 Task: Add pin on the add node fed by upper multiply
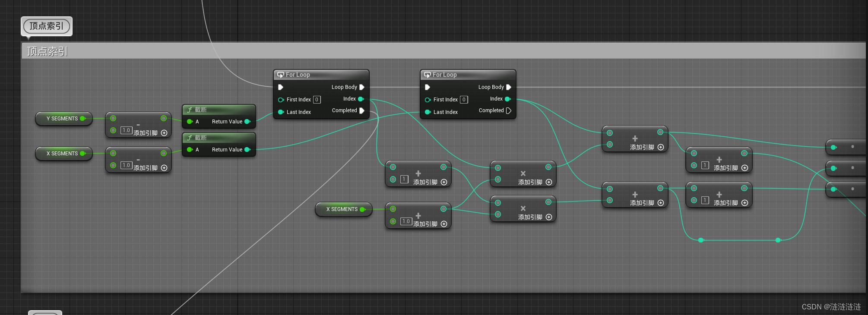coord(661,147)
